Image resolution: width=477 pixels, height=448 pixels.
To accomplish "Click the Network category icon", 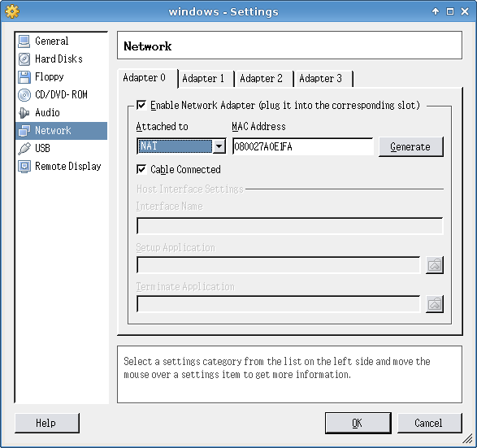I will 24,131.
